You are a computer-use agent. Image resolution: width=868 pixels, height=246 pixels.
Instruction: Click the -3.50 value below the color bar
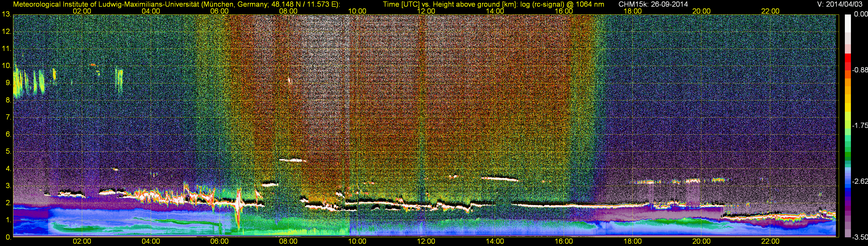tap(860, 237)
